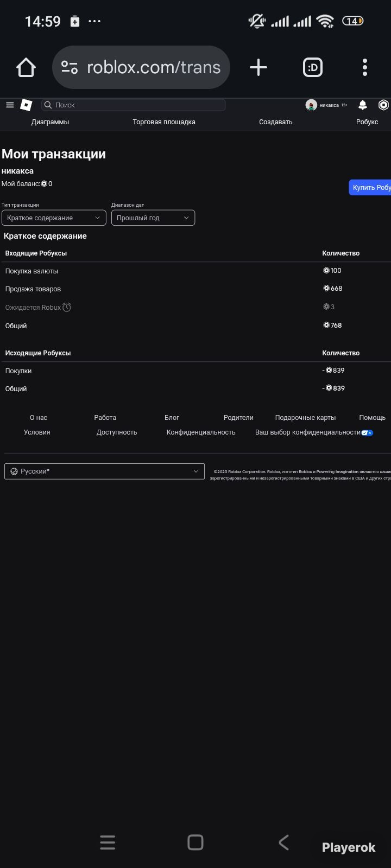Tap the browser home icon

(26, 67)
